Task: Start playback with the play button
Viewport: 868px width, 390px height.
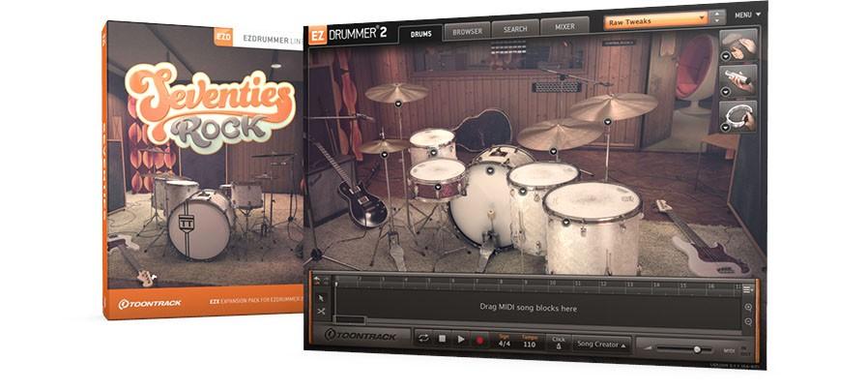Action: 460,339
